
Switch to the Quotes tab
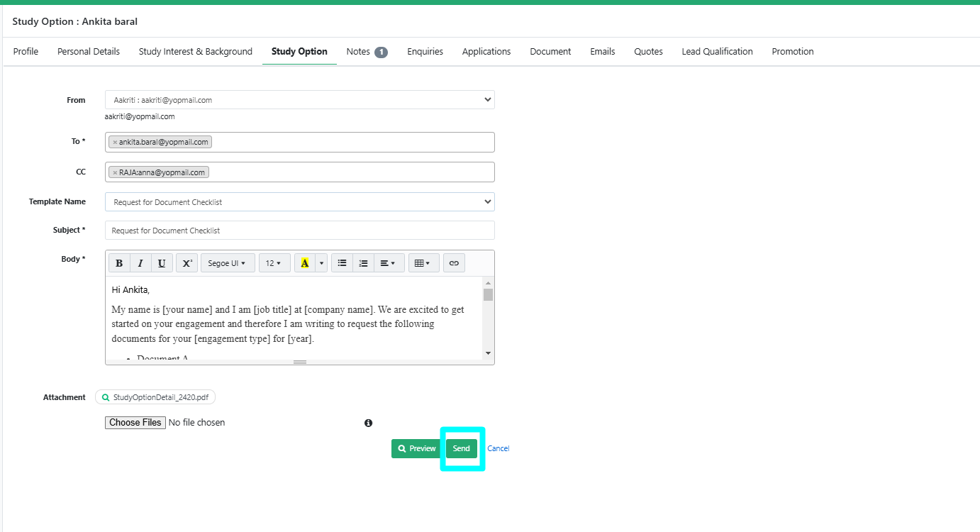[x=648, y=52]
